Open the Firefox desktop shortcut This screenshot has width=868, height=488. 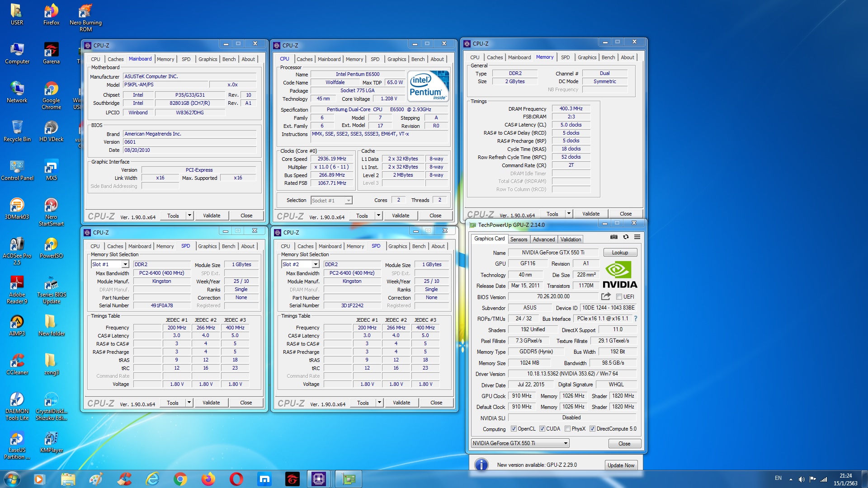tap(51, 14)
